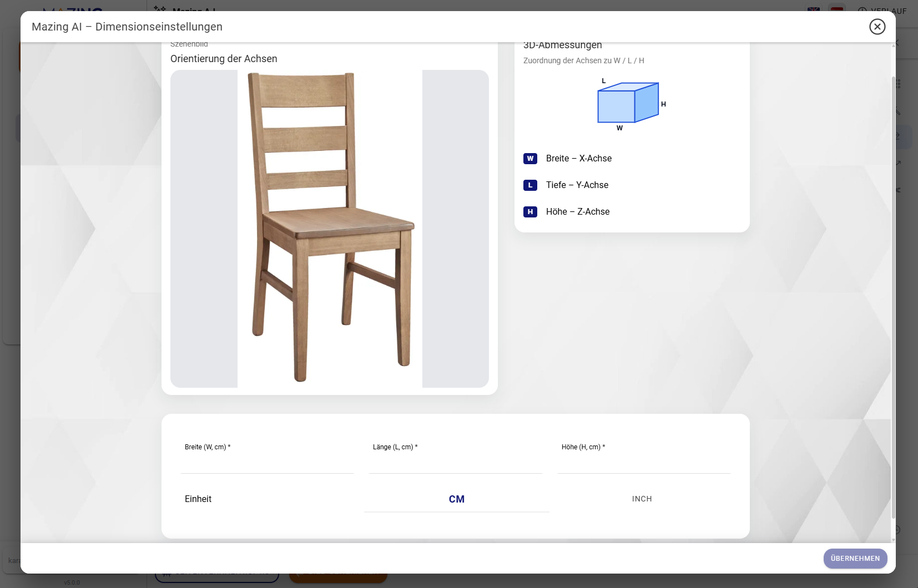Click the Einheit label
Screen dimensions: 918x588
click(x=198, y=499)
